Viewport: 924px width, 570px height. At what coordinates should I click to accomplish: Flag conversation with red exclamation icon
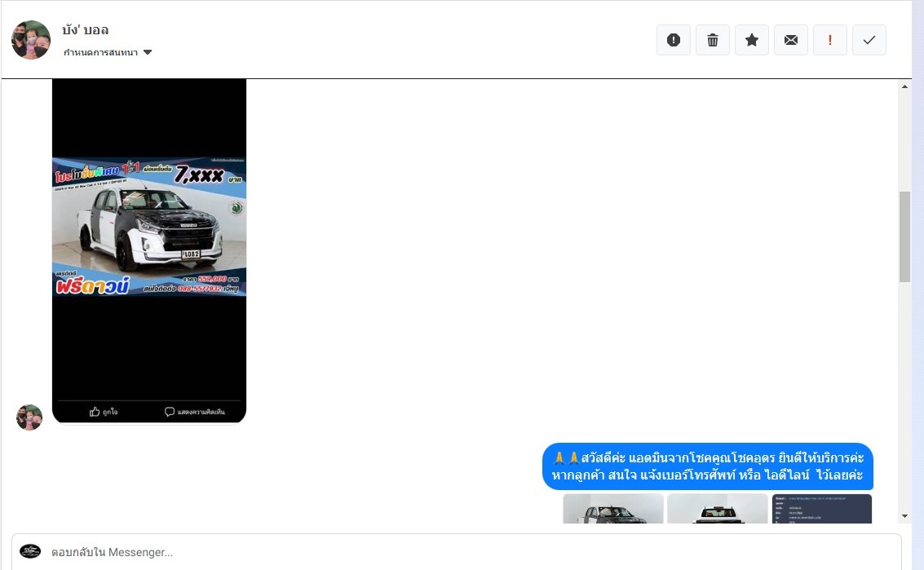tap(830, 40)
